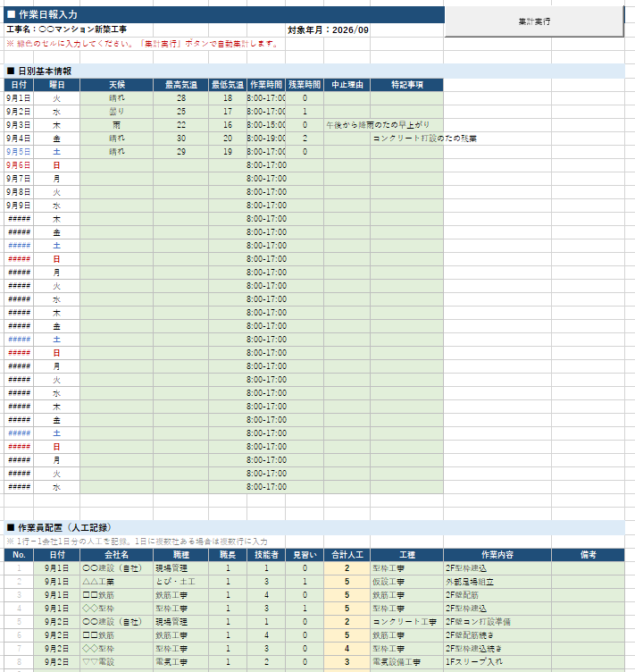Select the min temperature 19 cell for 9月5日

point(228,152)
